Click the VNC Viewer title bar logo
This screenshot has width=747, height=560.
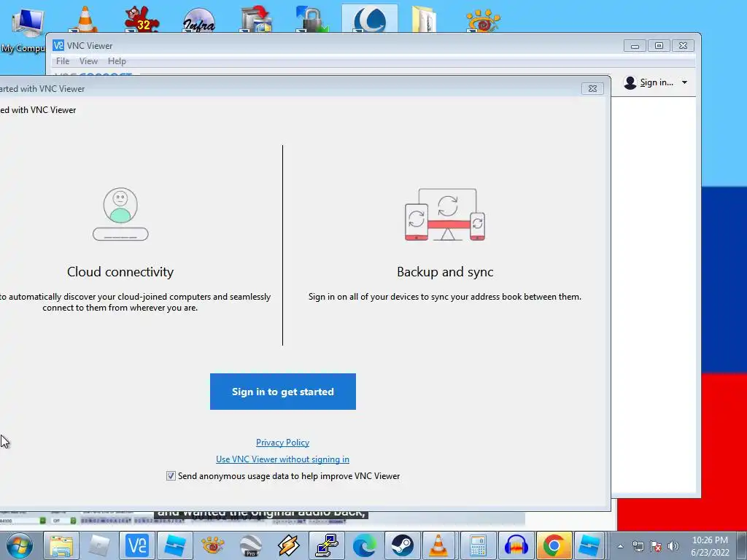(58, 45)
